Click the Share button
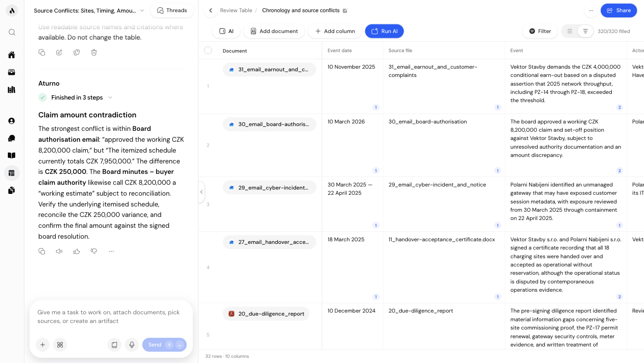Image resolution: width=644 pixels, height=363 pixels. [x=618, y=10]
